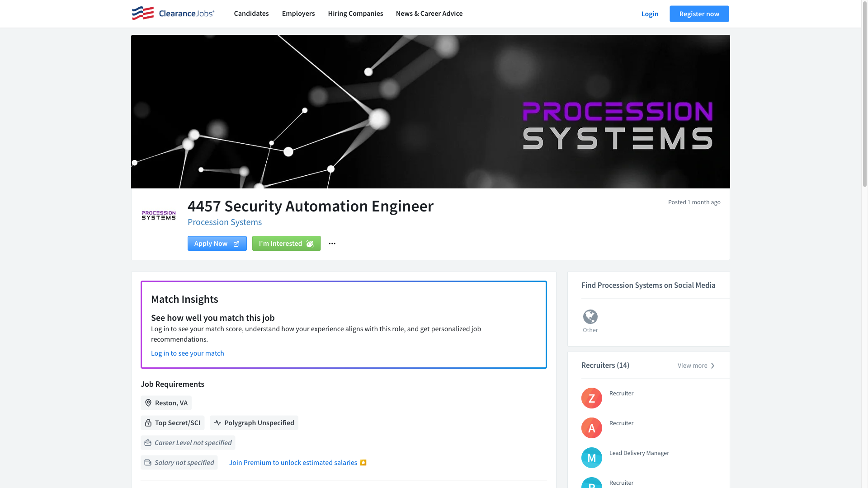The image size is (868, 488).
Task: Click the Polygraph Unspecified tag
Action: (254, 423)
